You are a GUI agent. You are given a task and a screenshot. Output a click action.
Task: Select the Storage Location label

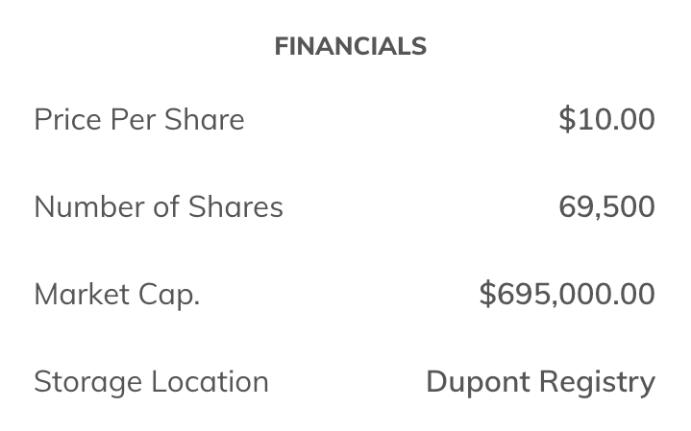click(151, 381)
